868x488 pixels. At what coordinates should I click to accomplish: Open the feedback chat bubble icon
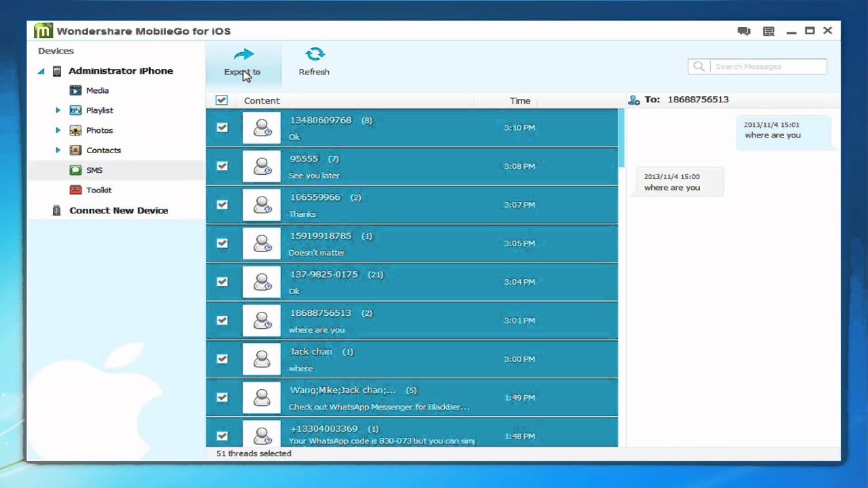point(744,31)
